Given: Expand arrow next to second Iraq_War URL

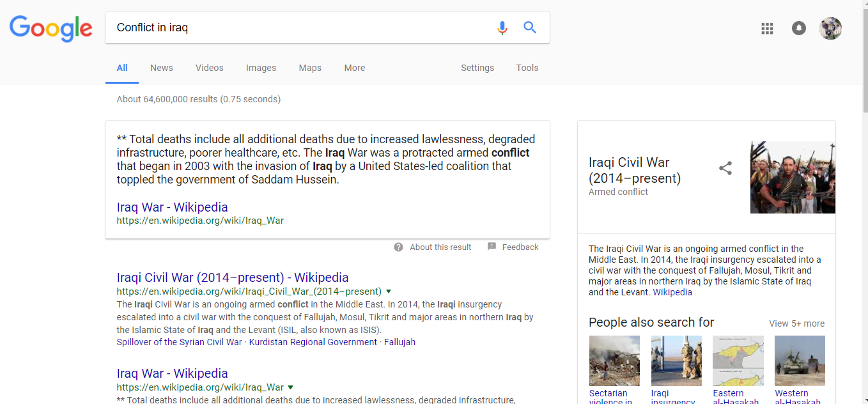Looking at the screenshot, I should 291,387.
